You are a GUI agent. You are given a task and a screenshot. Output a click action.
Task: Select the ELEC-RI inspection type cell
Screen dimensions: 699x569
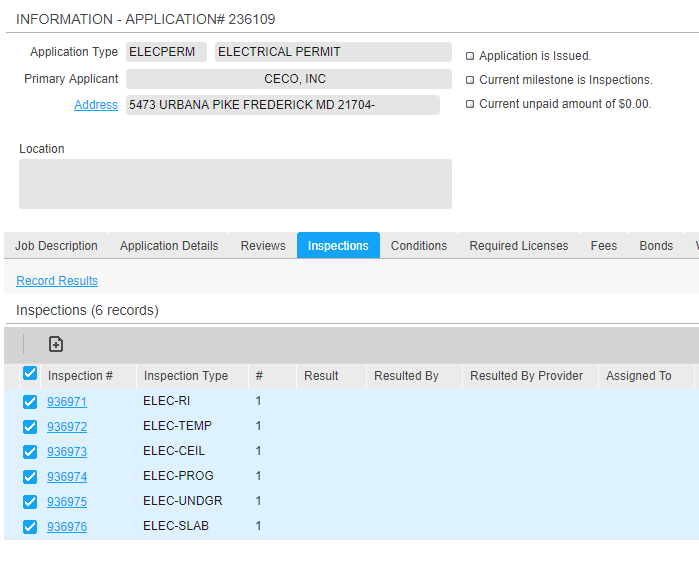coord(167,401)
